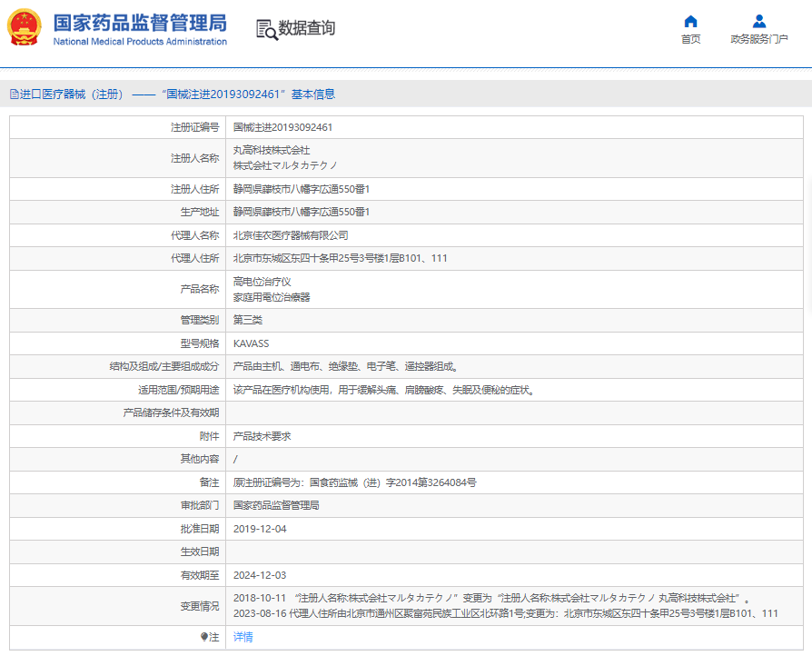Select the 该产品在医疗机构使用 intended use text

[383, 390]
